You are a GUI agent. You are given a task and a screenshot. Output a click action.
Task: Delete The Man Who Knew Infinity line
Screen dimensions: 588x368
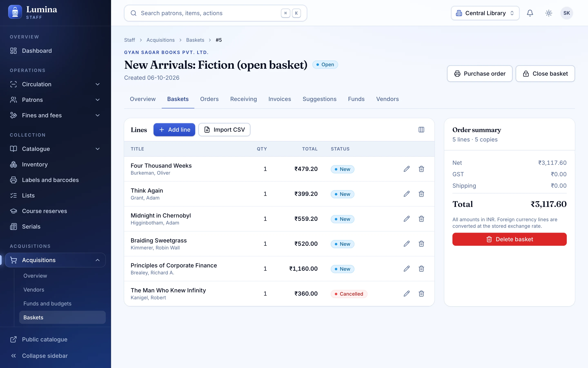(421, 294)
